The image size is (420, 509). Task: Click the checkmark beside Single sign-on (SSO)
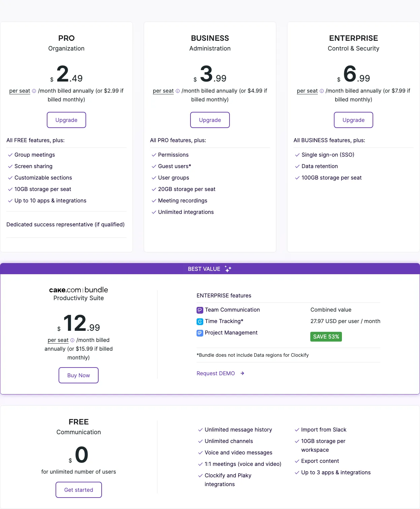tap(297, 155)
